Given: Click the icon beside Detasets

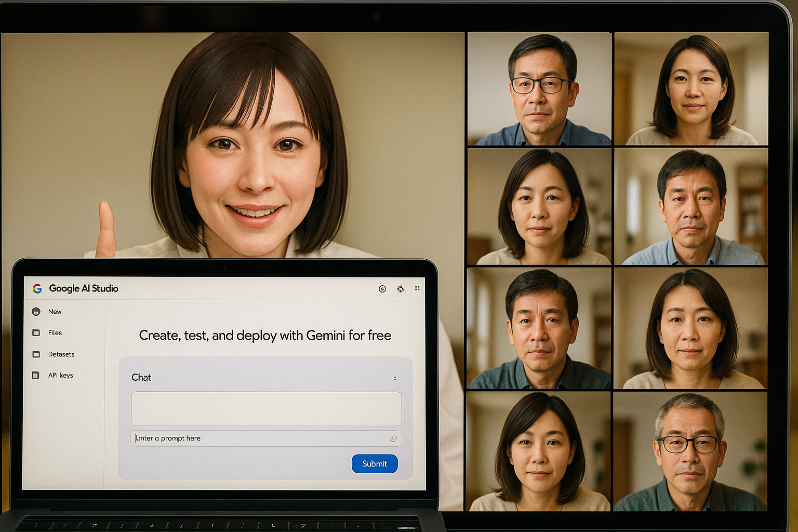Looking at the screenshot, I should (36, 354).
